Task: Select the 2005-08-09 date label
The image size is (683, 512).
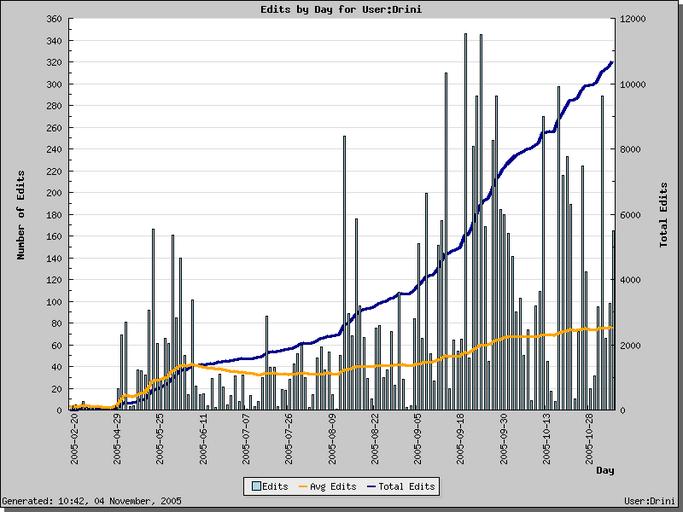Action: point(332,441)
